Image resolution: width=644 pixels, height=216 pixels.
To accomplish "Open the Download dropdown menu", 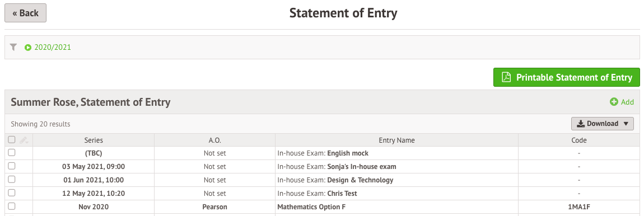I will point(602,124).
